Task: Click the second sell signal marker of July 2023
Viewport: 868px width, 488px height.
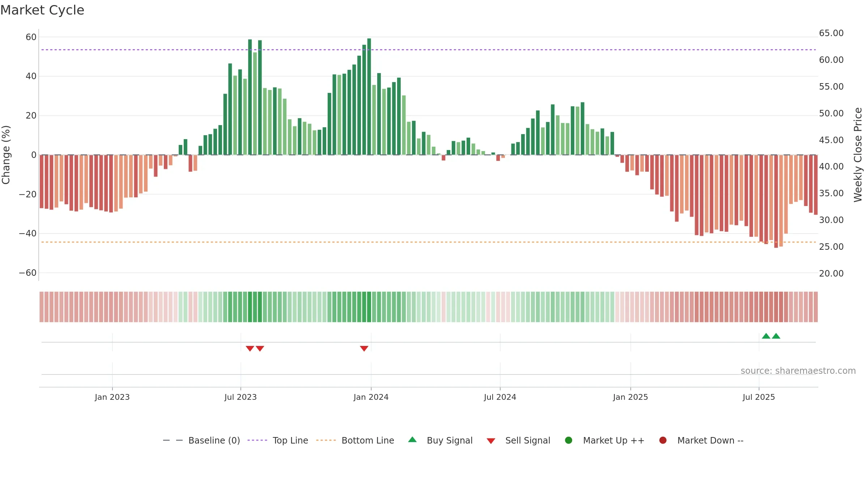Action: pos(260,348)
